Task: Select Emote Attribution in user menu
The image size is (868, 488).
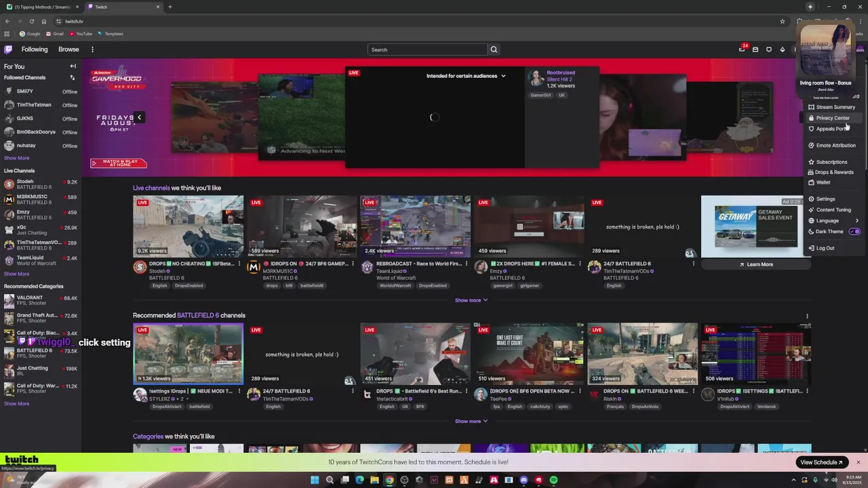Action: (x=835, y=146)
